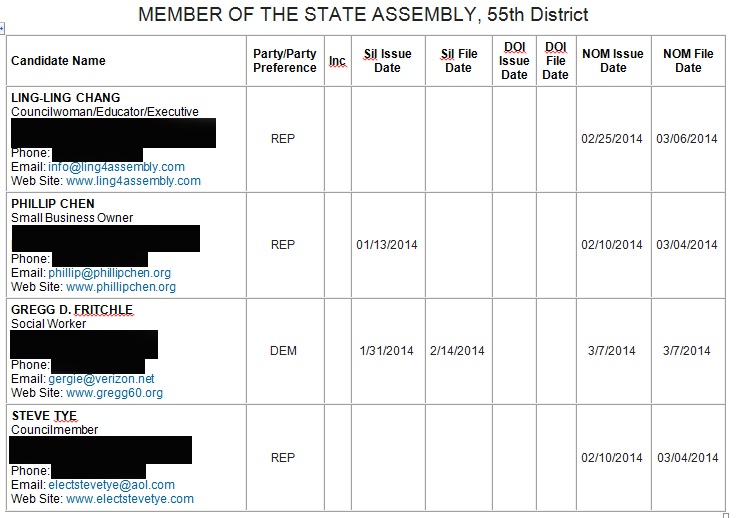This screenshot has height=518, width=738.
Task: Click the electstevetye@aol.com email link
Action: point(111,485)
